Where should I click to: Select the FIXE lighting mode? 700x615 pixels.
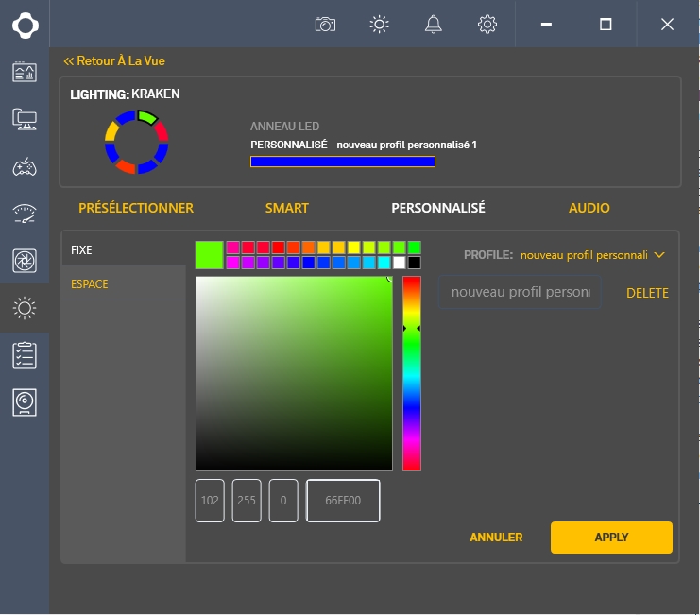[x=124, y=250]
